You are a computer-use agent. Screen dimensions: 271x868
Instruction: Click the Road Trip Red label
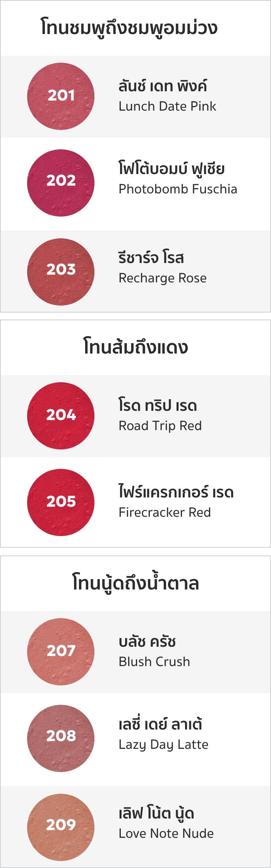160,426
